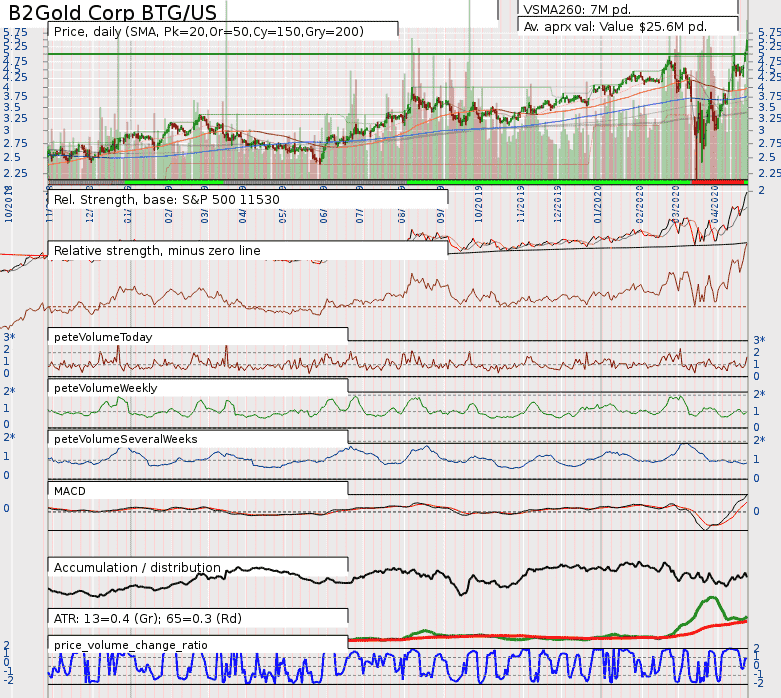Click the 'price_volume_change_ratio' label
This screenshot has width=781, height=698.
(130, 645)
